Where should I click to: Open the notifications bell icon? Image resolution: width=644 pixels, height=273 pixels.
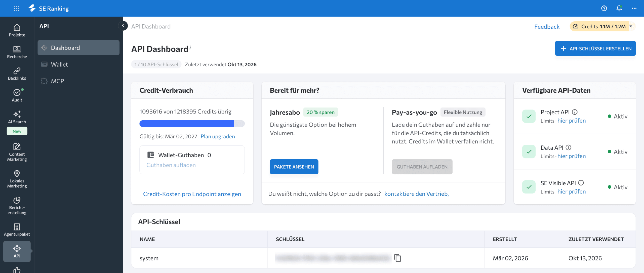click(x=619, y=8)
